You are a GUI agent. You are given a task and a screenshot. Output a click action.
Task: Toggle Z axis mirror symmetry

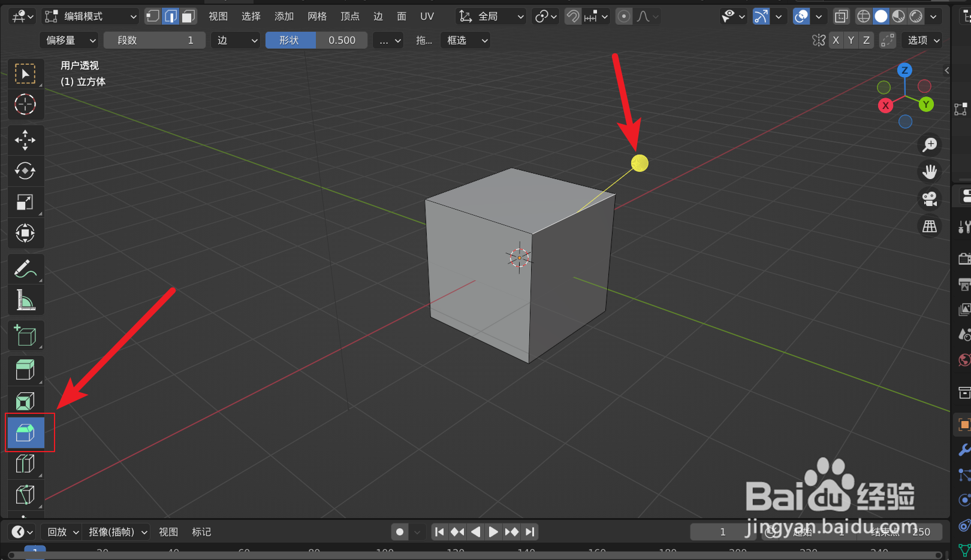866,40
